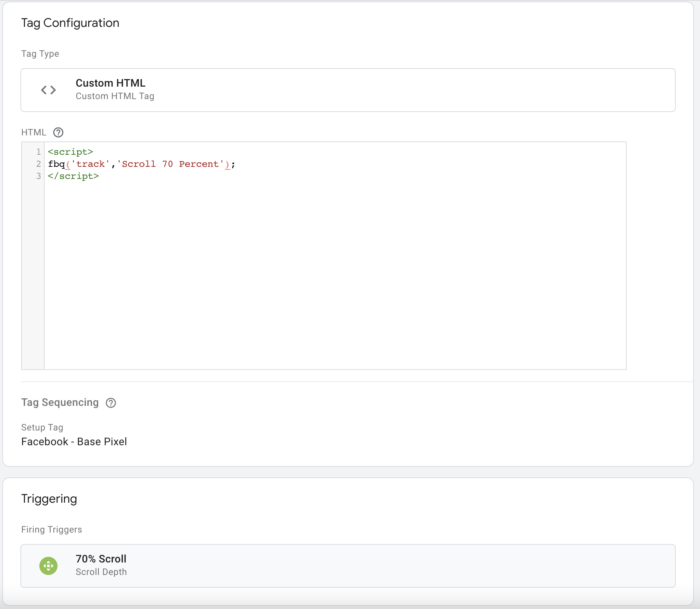Open the 70% Scroll firing trigger
The image size is (700, 609).
(x=348, y=566)
